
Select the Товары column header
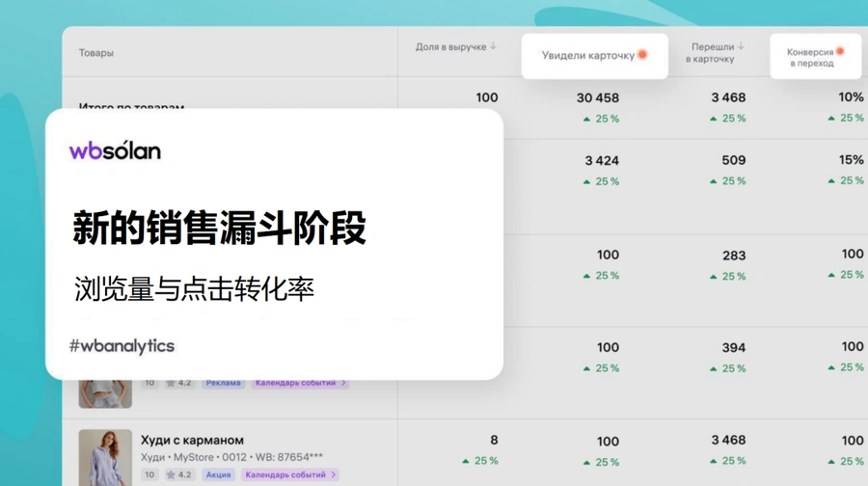click(96, 53)
